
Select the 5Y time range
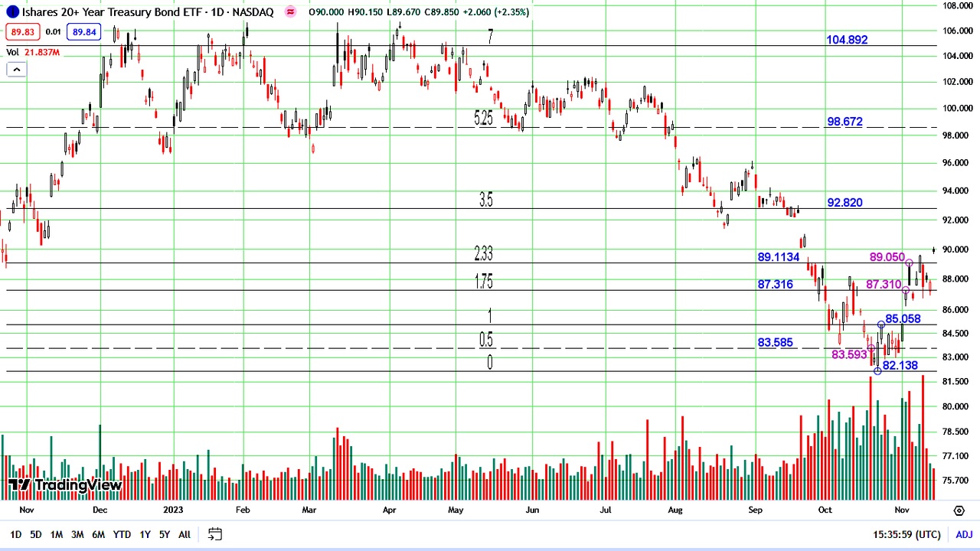point(165,534)
